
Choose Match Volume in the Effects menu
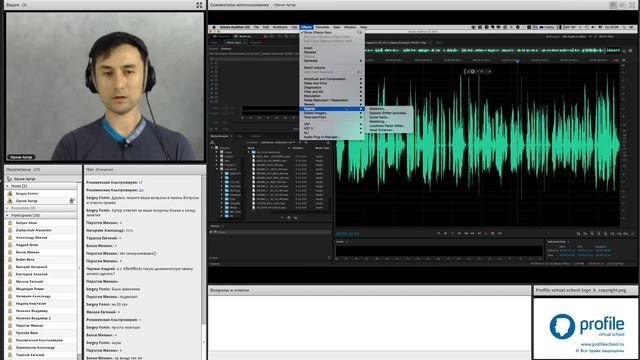point(314,68)
